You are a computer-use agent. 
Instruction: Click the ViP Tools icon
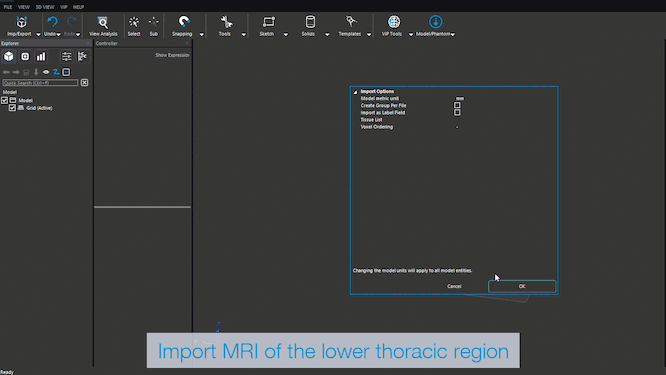point(394,22)
